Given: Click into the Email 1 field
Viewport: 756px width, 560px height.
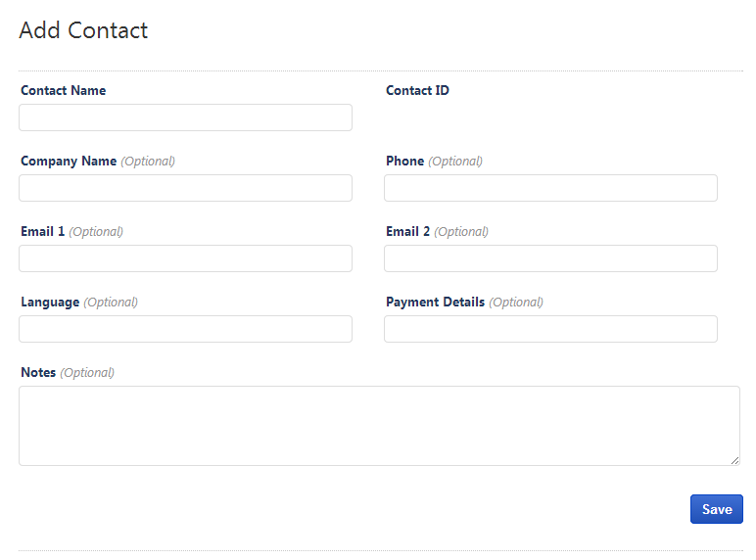Looking at the screenshot, I should point(185,258).
